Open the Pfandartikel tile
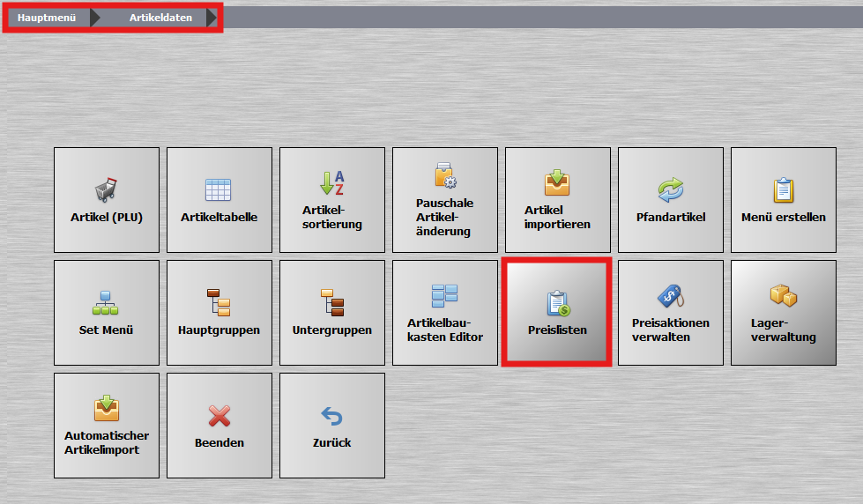The image size is (863, 504). (x=670, y=200)
